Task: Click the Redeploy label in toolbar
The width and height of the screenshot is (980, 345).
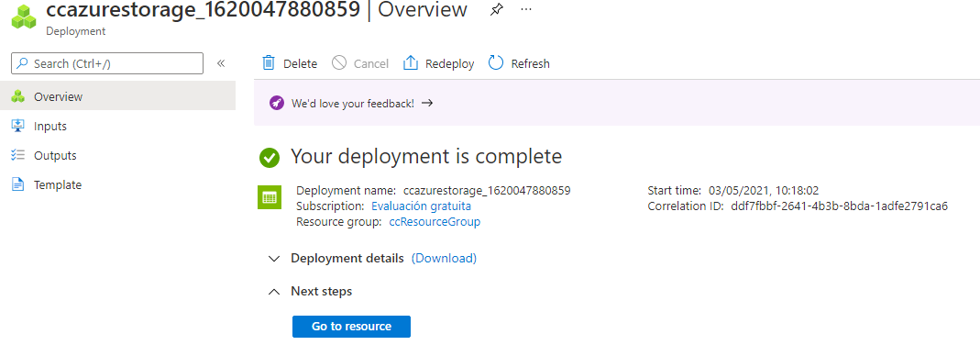Action: pyautogui.click(x=449, y=63)
